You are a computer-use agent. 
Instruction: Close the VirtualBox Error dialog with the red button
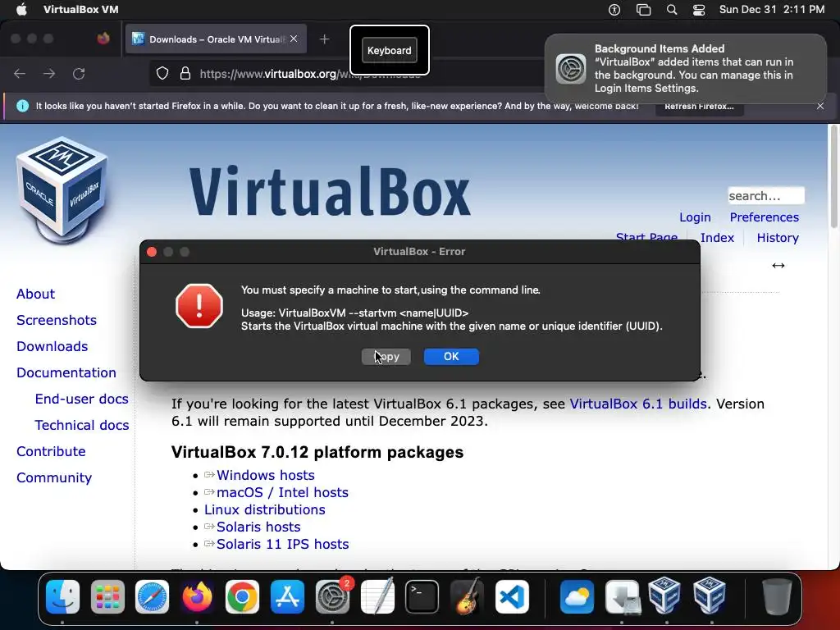(152, 252)
